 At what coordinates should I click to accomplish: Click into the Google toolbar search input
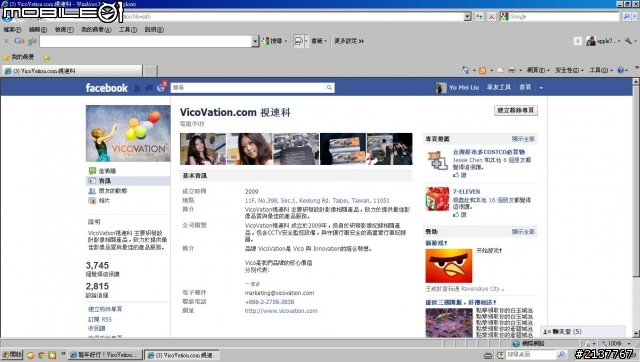pos(146,41)
